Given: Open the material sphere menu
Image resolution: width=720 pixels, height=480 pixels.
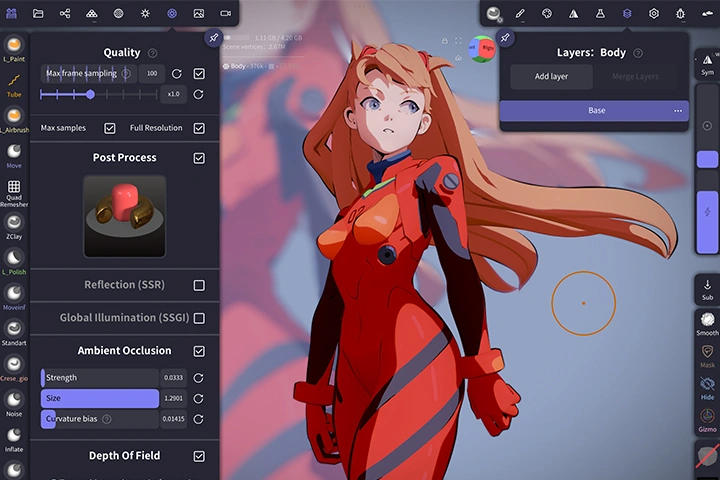Looking at the screenshot, I should 118,13.
